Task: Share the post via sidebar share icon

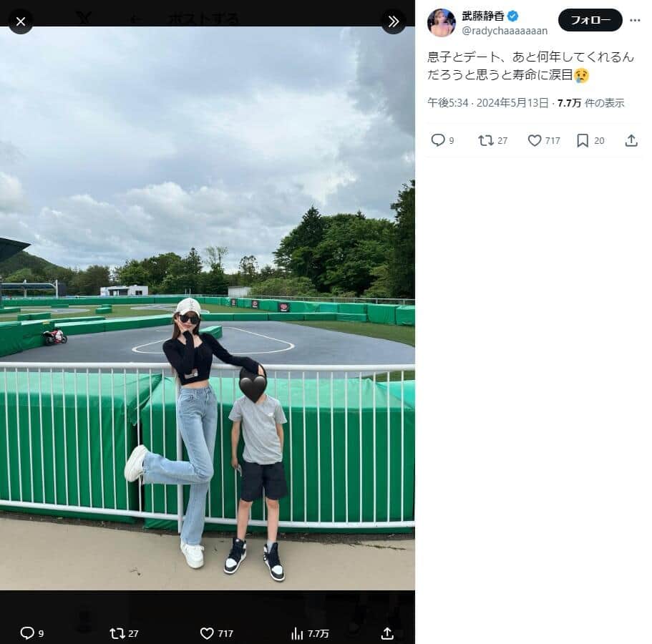Action: click(x=631, y=140)
